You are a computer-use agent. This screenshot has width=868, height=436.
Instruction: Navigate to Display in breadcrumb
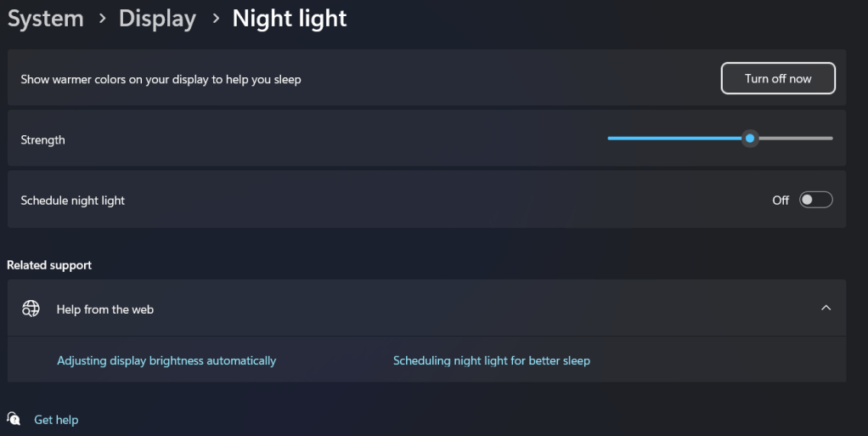tap(157, 18)
